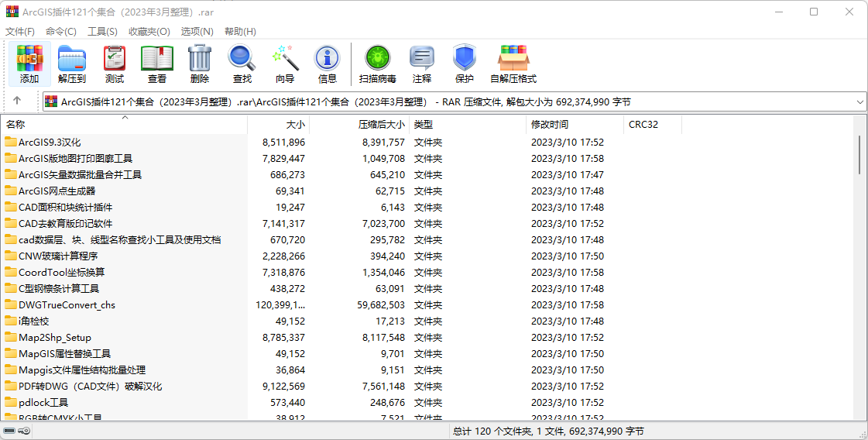Go up one folder level arrow
Viewport: 868px width, 440px height.
click(x=17, y=101)
